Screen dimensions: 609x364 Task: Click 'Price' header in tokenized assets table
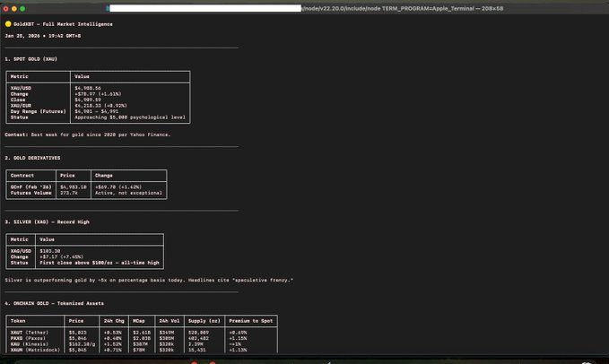click(76, 321)
